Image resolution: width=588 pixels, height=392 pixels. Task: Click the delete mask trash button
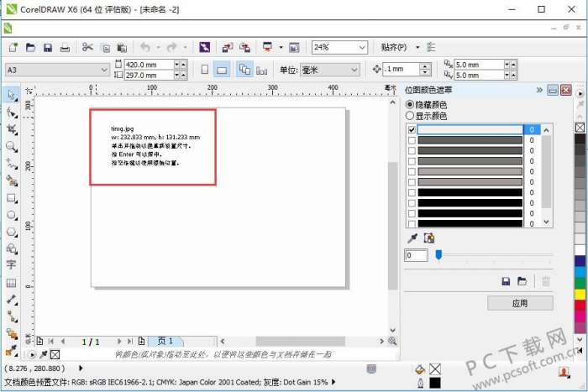coord(546,281)
